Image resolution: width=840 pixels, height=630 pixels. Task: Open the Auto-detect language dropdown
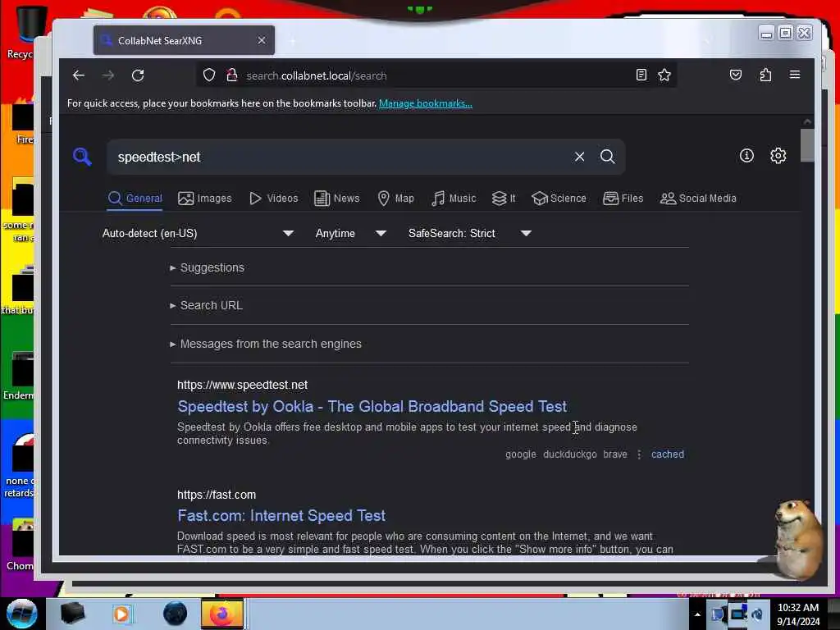tap(198, 233)
